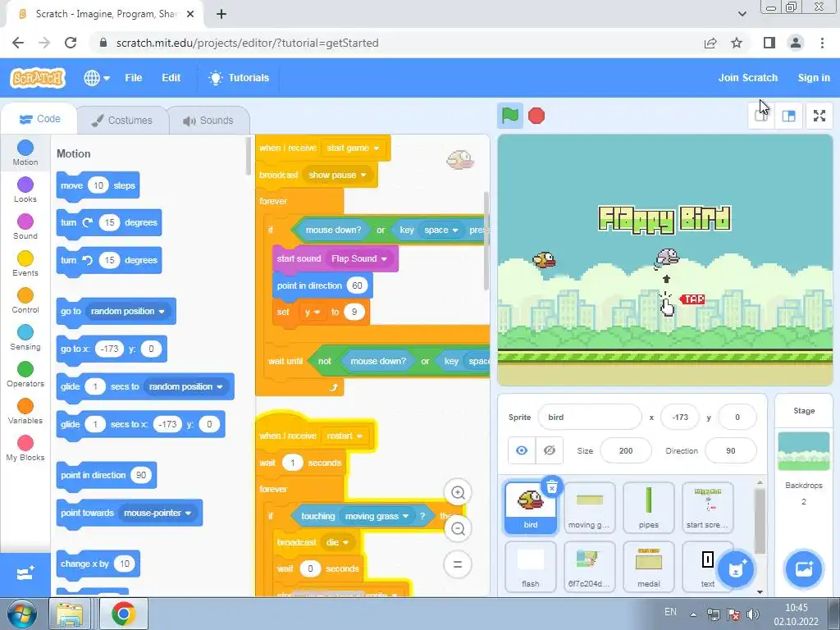Open the 'Flap Sound' dropdown
Viewport: 840px width, 630px height.
coord(359,258)
